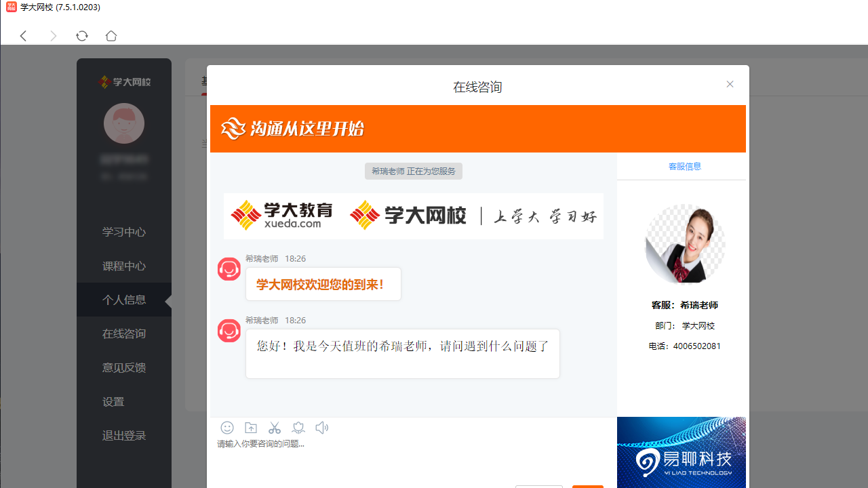Click the 希瑞老师 chat avatar icon
This screenshot has height=488, width=868.
pyautogui.click(x=229, y=268)
